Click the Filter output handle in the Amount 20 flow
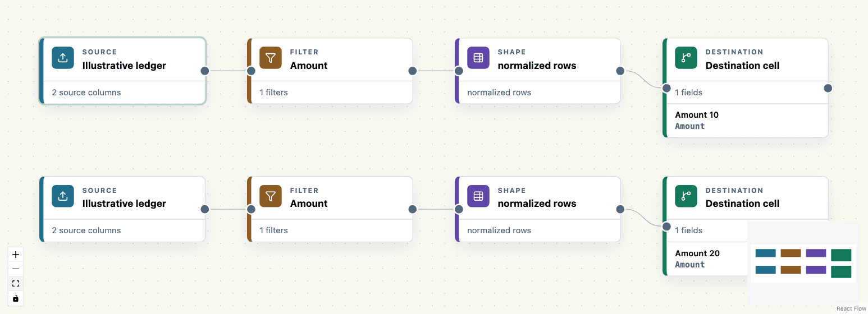The width and height of the screenshot is (868, 314). pyautogui.click(x=413, y=209)
